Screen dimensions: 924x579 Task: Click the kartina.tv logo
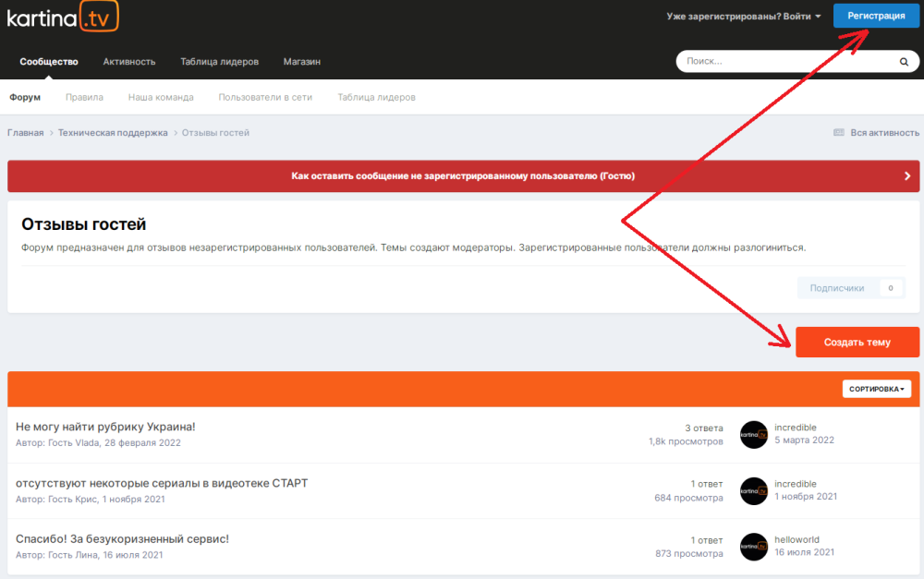click(x=63, y=17)
